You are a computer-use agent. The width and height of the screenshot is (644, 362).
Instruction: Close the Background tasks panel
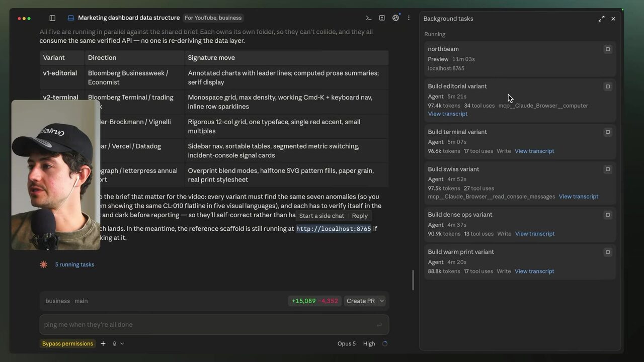(x=613, y=19)
